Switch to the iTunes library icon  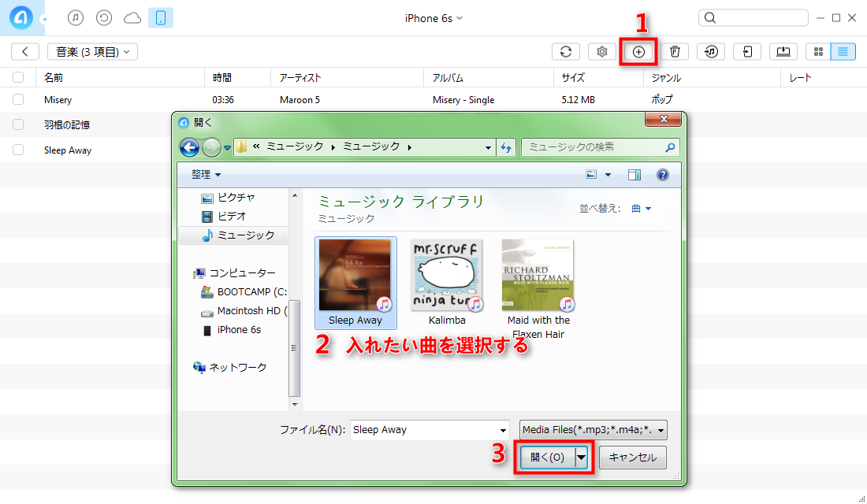[x=76, y=18]
